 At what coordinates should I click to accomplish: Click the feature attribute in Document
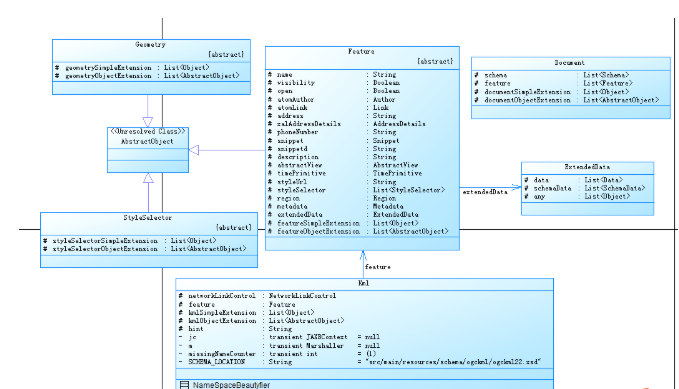coord(553,83)
